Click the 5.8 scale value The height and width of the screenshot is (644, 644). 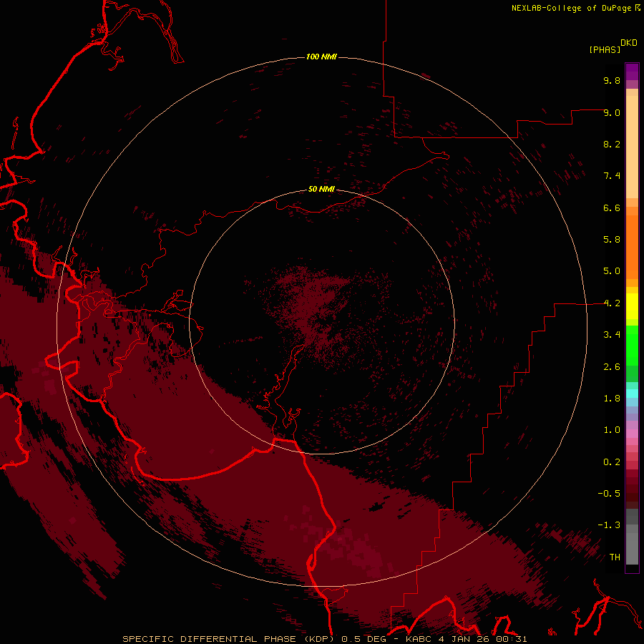click(x=612, y=240)
